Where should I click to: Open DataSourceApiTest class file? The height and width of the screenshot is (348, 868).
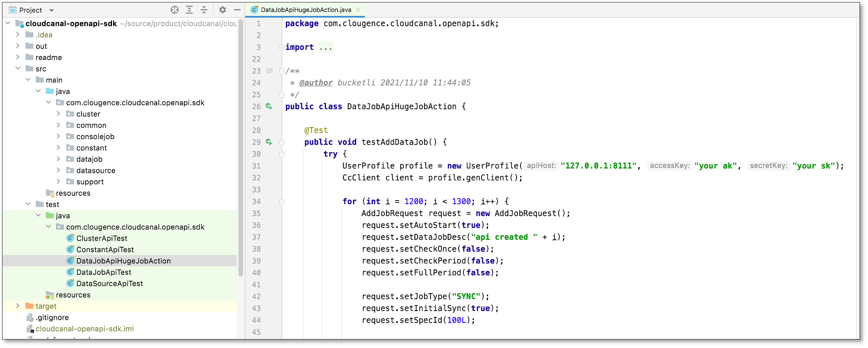coord(110,284)
